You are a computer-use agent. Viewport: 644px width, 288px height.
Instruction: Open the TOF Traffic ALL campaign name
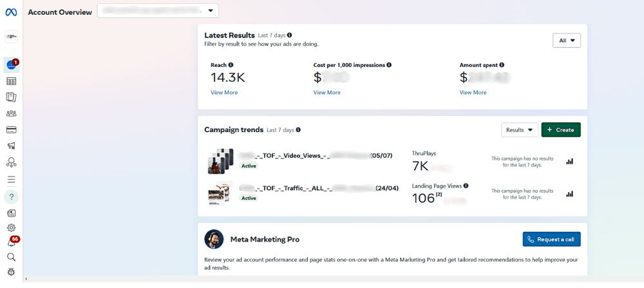(x=319, y=188)
